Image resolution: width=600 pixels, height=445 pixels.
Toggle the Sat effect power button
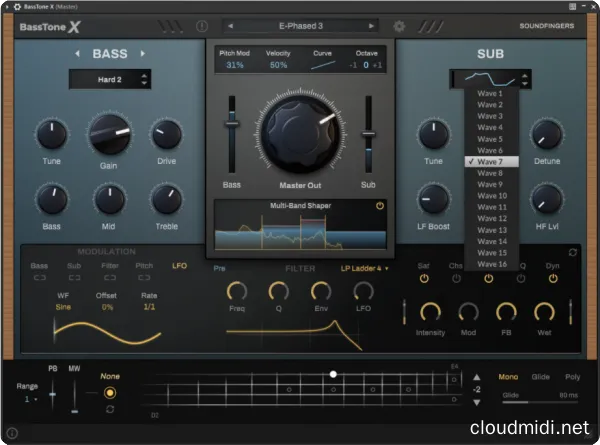[x=424, y=279]
